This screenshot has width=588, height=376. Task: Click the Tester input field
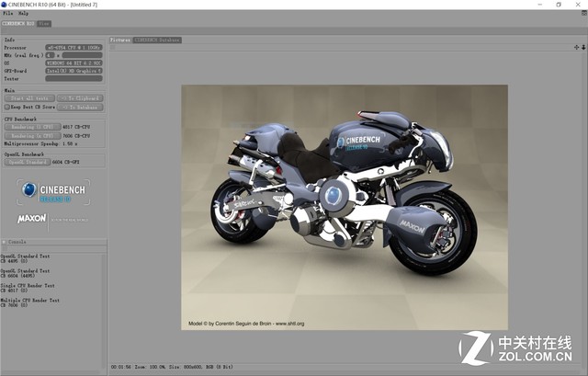[73, 79]
